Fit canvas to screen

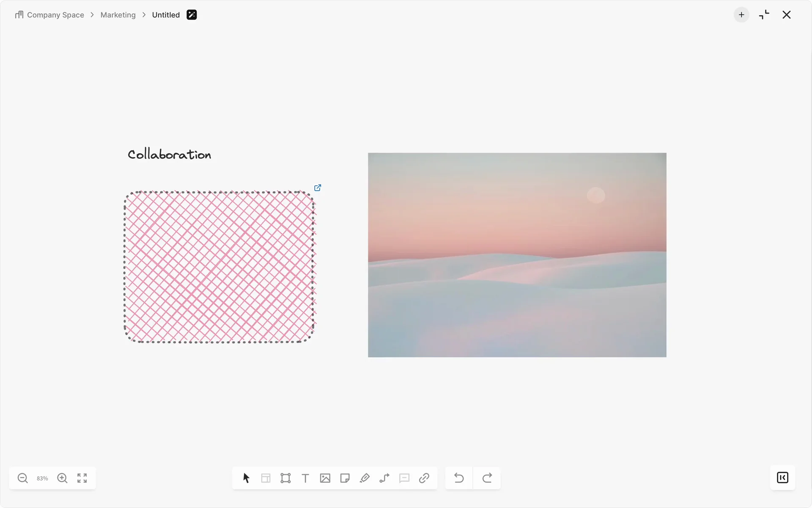pyautogui.click(x=82, y=478)
